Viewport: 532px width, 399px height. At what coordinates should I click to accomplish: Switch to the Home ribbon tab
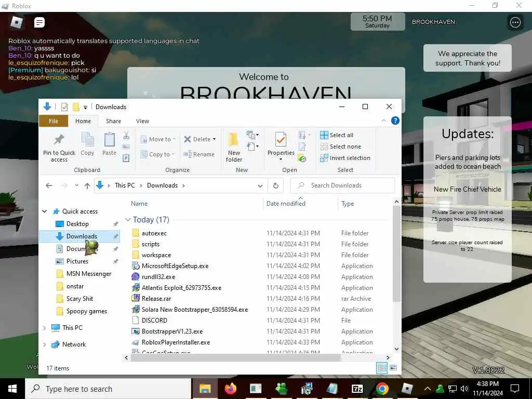pos(83,121)
